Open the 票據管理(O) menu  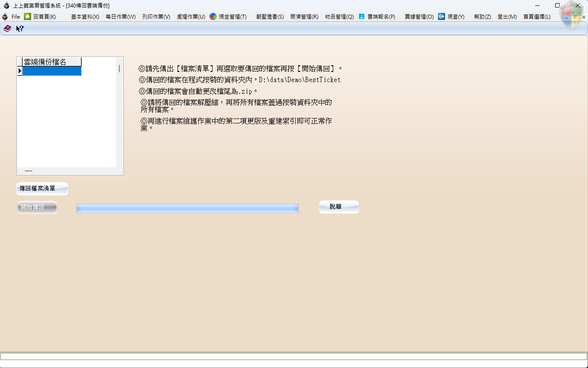418,16
